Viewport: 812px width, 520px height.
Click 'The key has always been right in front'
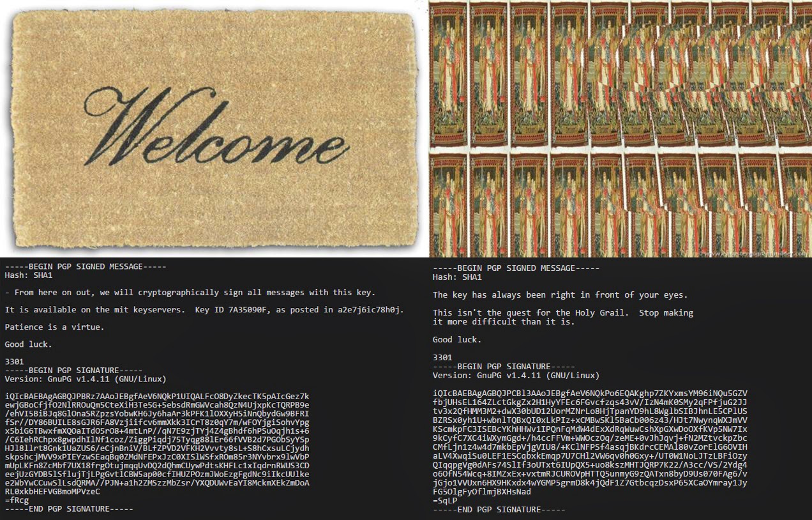560,295
